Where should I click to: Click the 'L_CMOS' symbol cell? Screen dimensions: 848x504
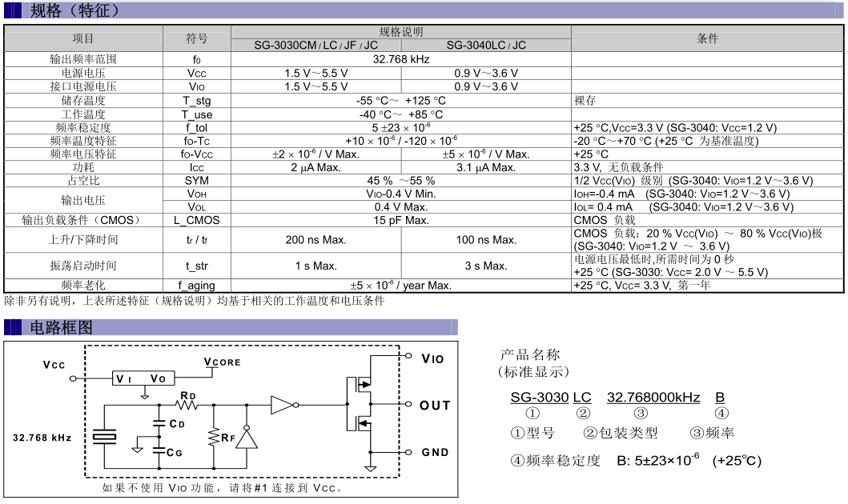(197, 220)
